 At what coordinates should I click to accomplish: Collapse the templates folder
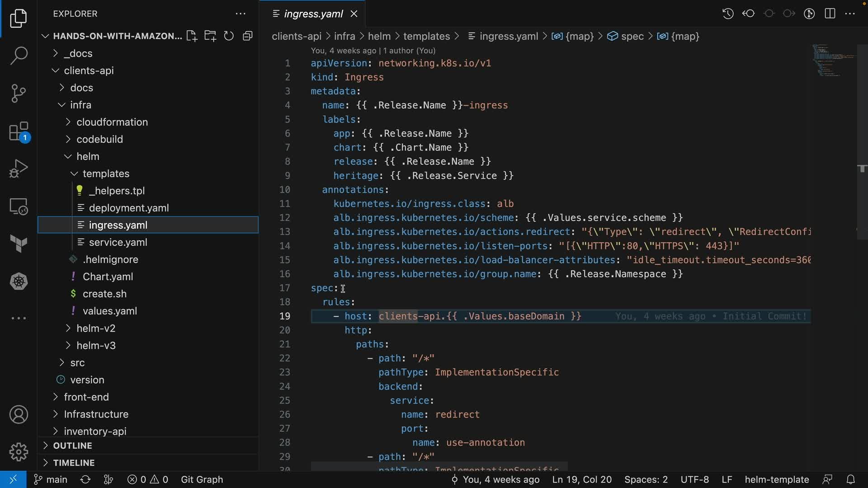pyautogui.click(x=106, y=174)
